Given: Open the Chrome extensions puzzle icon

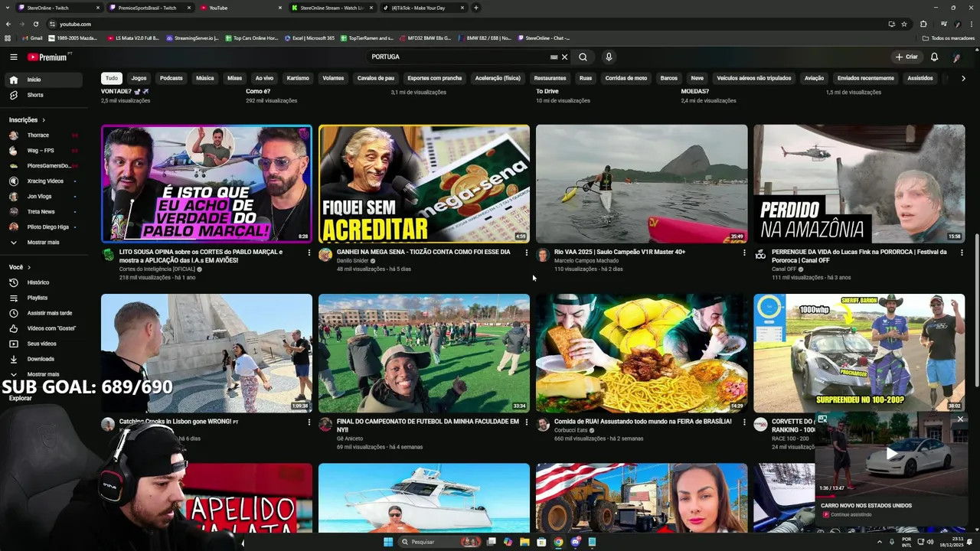Looking at the screenshot, I should tap(923, 24).
